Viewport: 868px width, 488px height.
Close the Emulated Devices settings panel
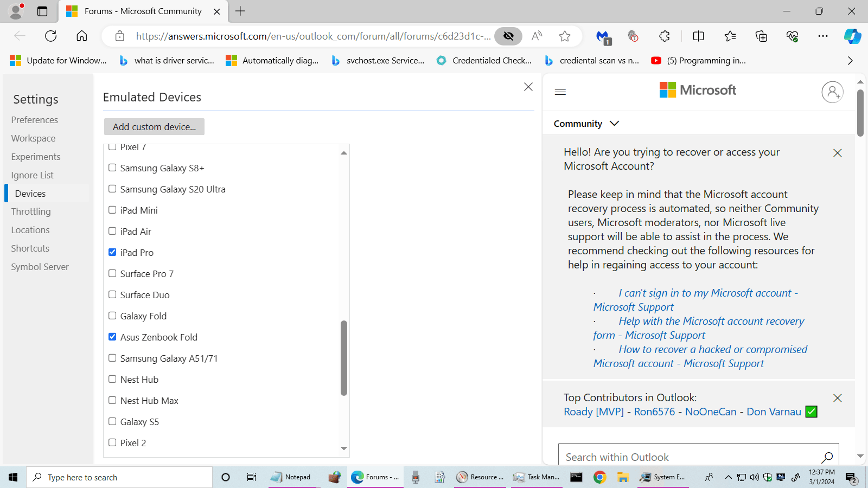[x=528, y=87]
